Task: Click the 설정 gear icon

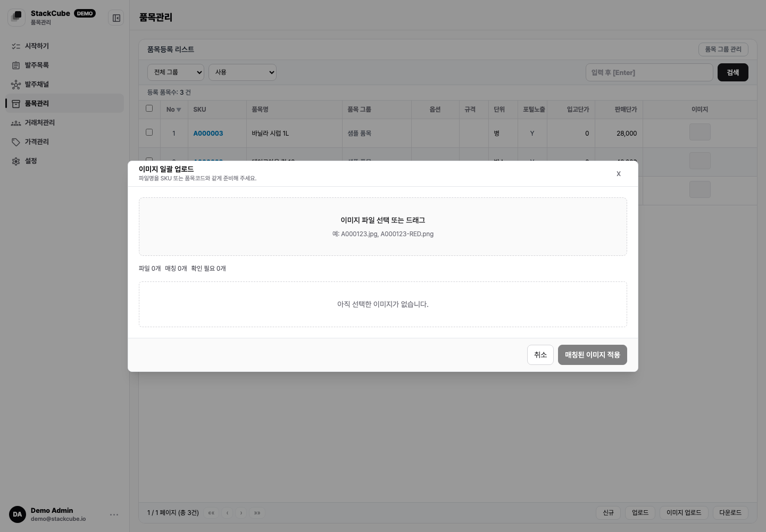Action: tap(16, 161)
